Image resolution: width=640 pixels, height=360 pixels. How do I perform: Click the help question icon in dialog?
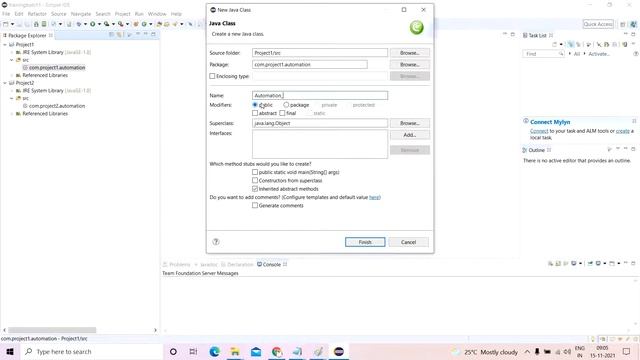pos(216,242)
